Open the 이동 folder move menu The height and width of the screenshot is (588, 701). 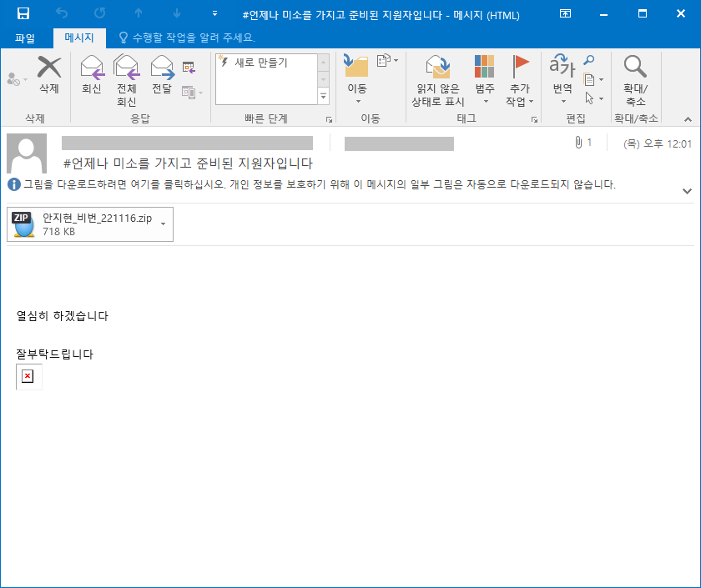pos(357,80)
